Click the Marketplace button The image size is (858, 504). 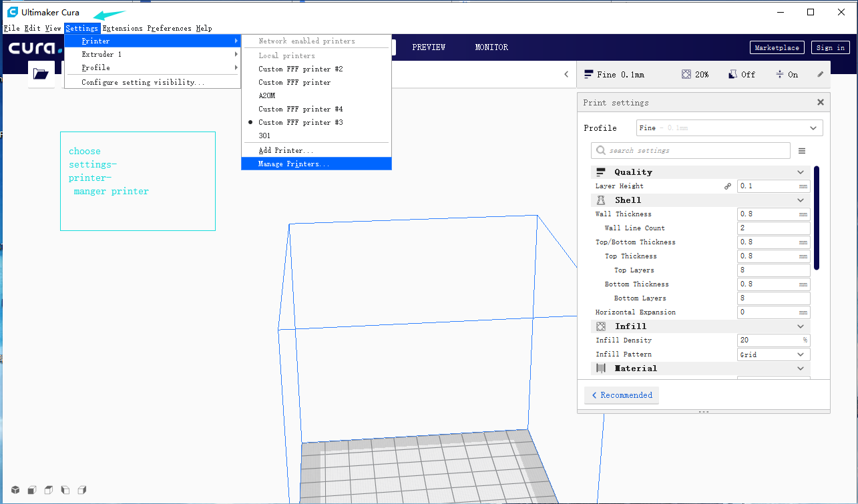(x=777, y=47)
